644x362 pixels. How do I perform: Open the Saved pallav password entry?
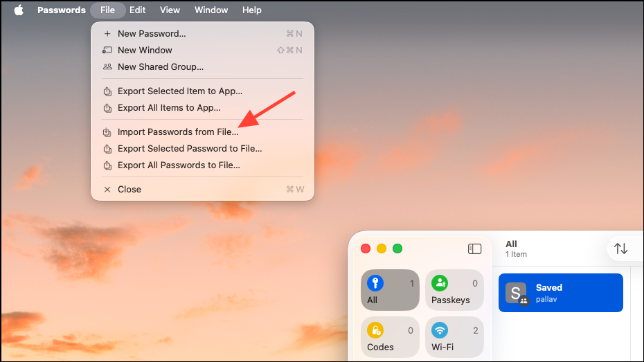pyautogui.click(x=561, y=293)
